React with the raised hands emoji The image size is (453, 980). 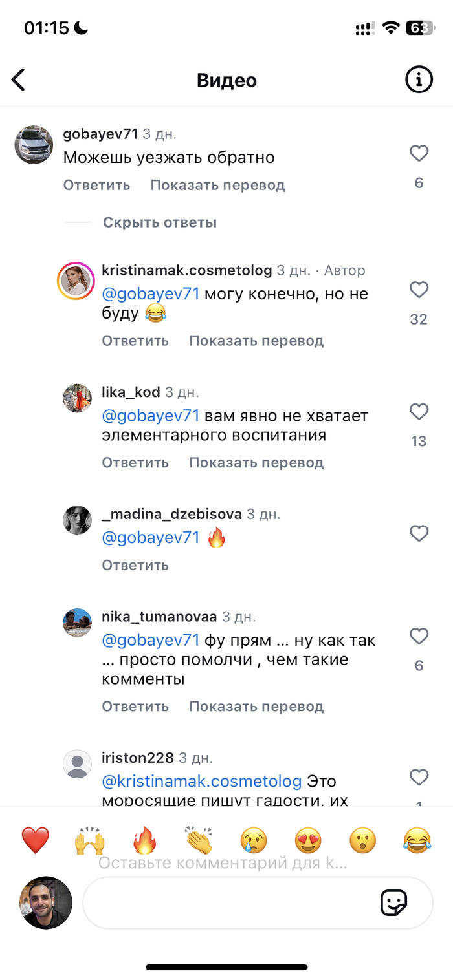(x=89, y=840)
